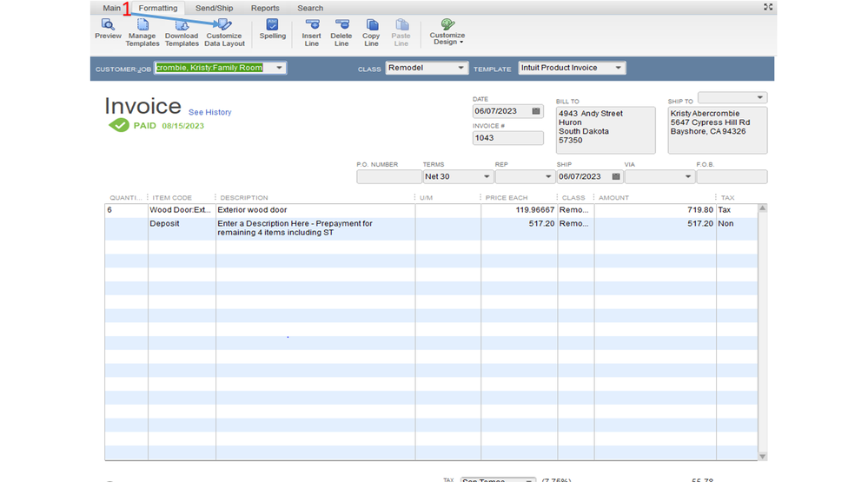The height and width of the screenshot is (488, 868).
Task: Click the Preview icon in toolbar
Action: pyautogui.click(x=108, y=30)
